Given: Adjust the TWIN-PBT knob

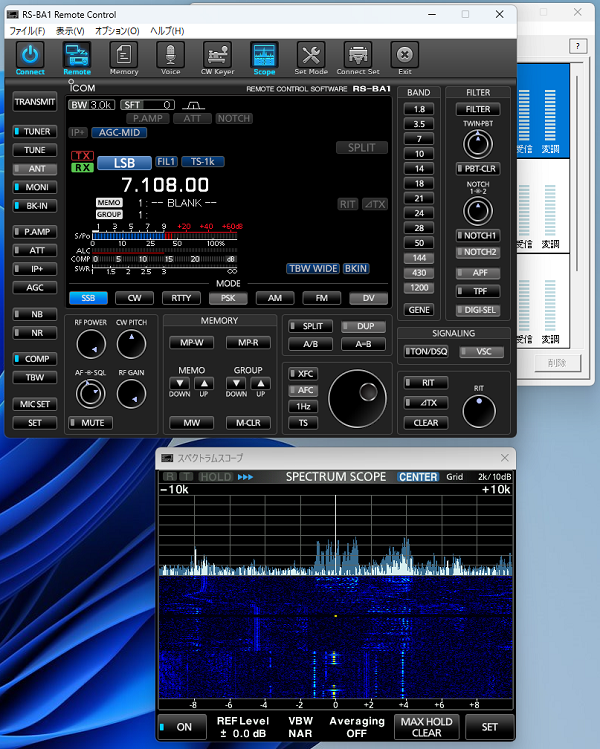Looking at the screenshot, I should tap(478, 144).
